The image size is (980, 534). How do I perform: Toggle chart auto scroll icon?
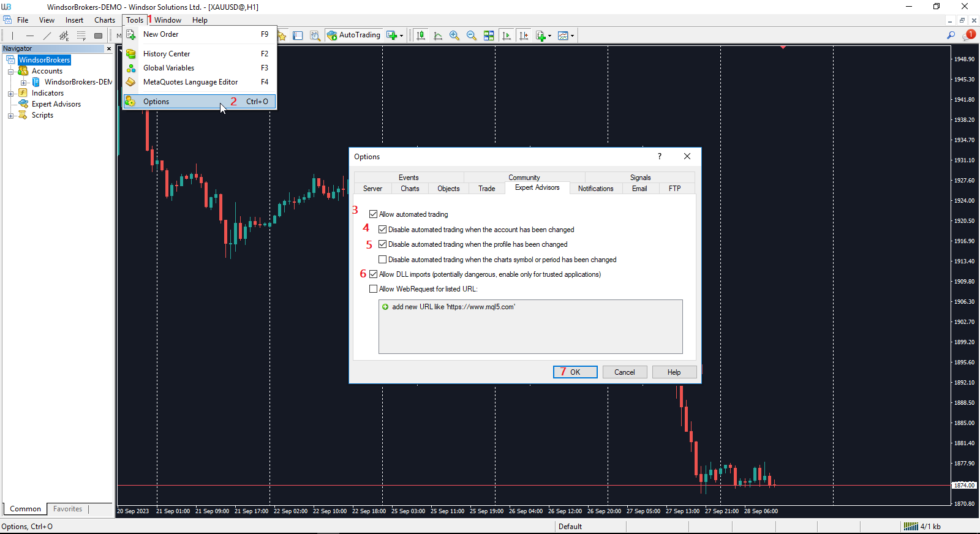click(506, 36)
